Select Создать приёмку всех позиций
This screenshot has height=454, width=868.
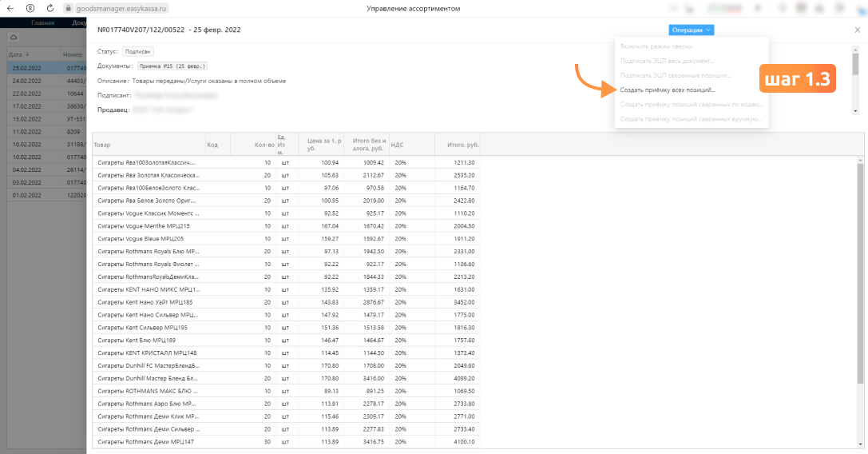pyautogui.click(x=668, y=90)
